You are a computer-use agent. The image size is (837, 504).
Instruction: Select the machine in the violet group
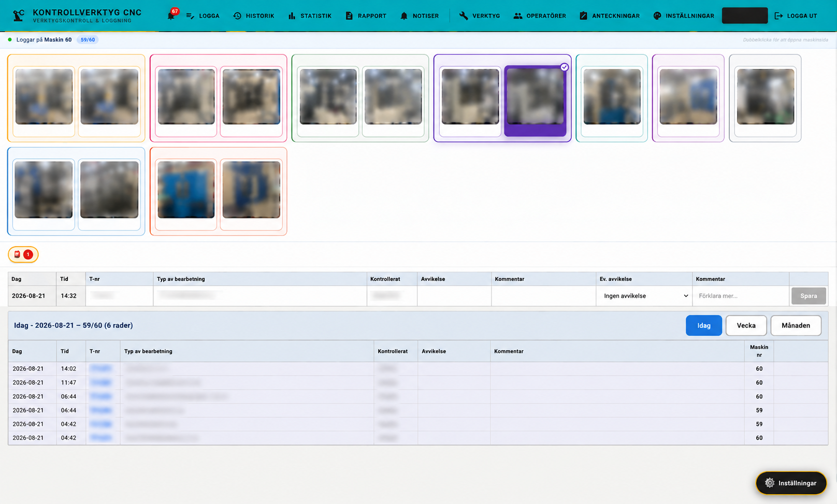(688, 101)
